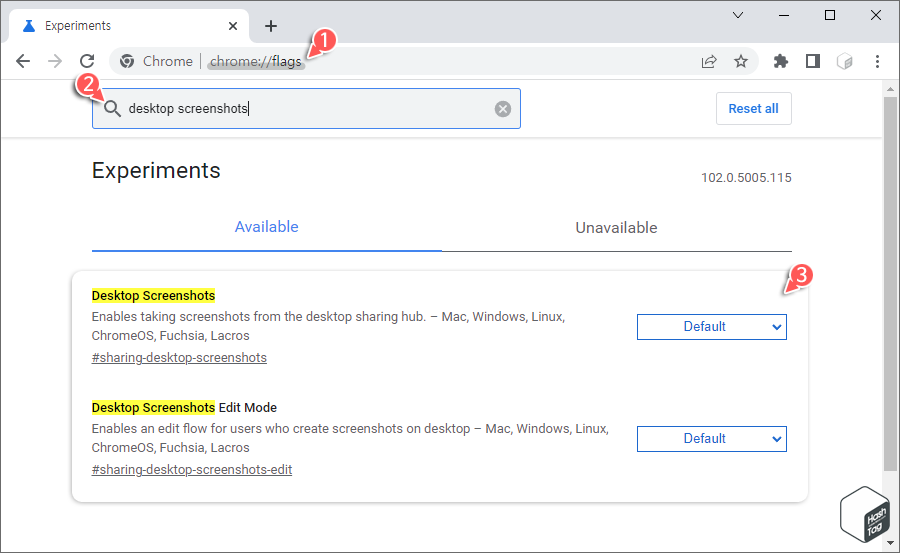The height and width of the screenshot is (553, 900).
Task: Toggle the side panel icon
Action: tap(813, 61)
